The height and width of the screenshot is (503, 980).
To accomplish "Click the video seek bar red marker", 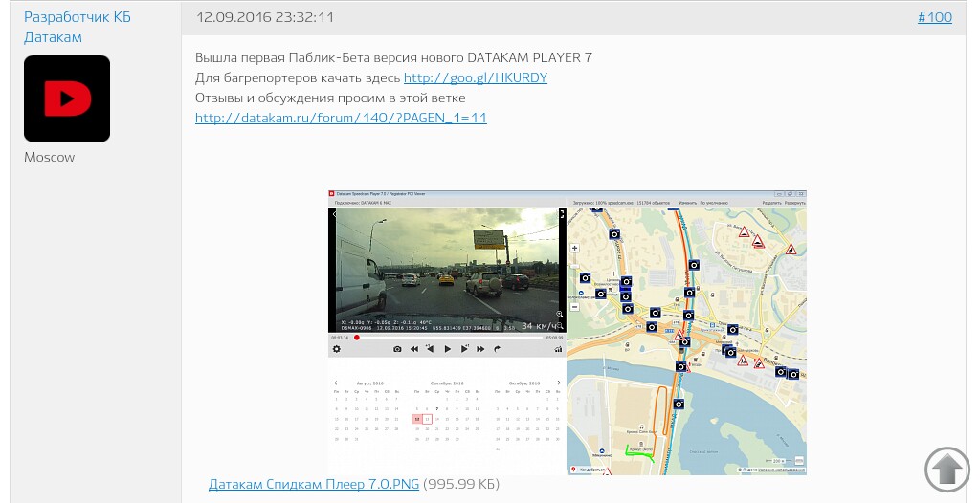I will pyautogui.click(x=357, y=338).
